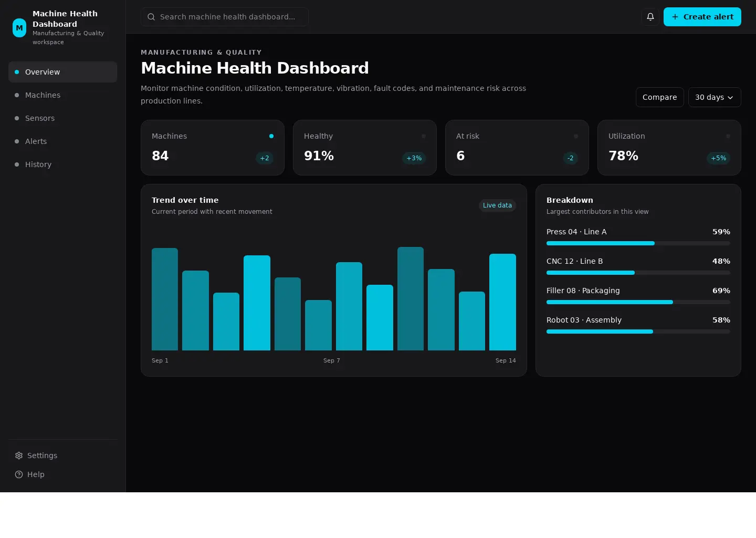Select the Healthy 91% stat card
This screenshot has width=756, height=538.
pyautogui.click(x=365, y=148)
